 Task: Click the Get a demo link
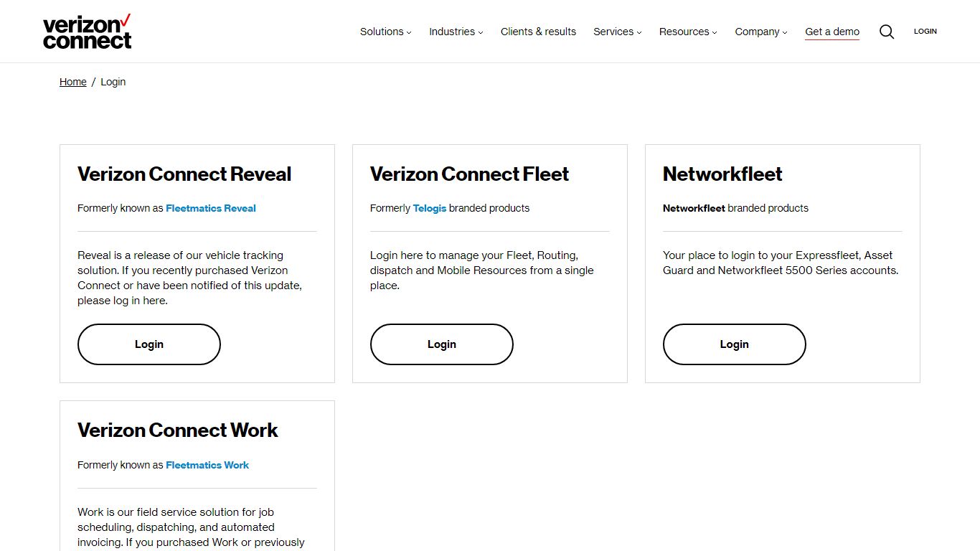click(x=832, y=32)
